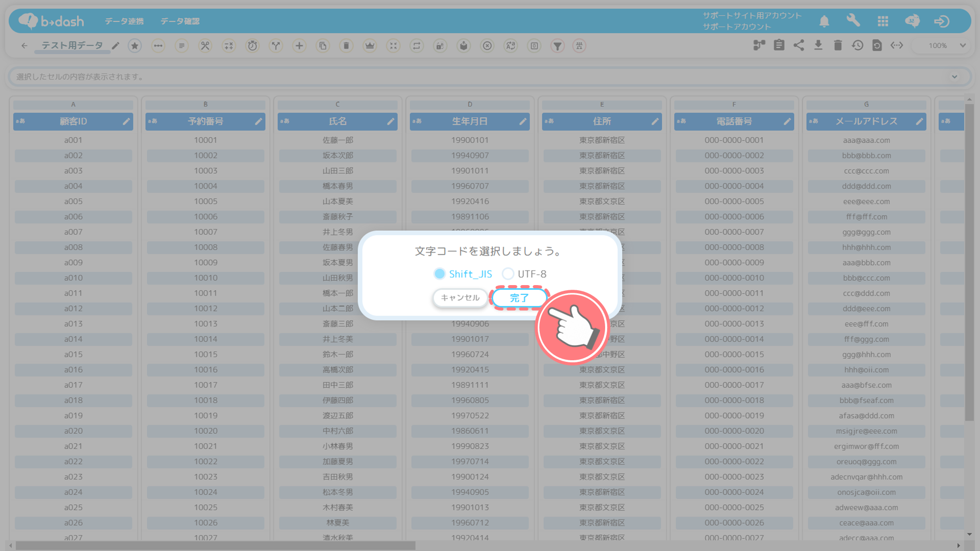
Task: Click the text lines toolbar icon
Action: pos(181,46)
